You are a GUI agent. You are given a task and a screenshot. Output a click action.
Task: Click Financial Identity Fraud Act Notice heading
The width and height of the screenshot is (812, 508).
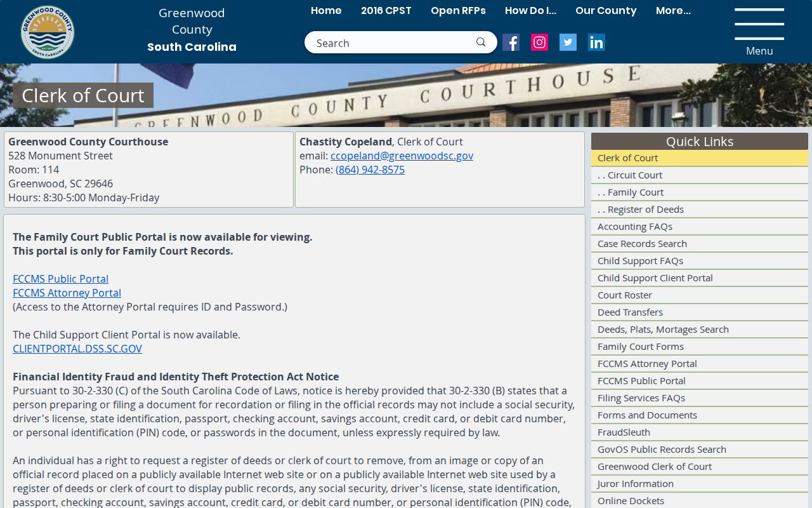click(176, 377)
